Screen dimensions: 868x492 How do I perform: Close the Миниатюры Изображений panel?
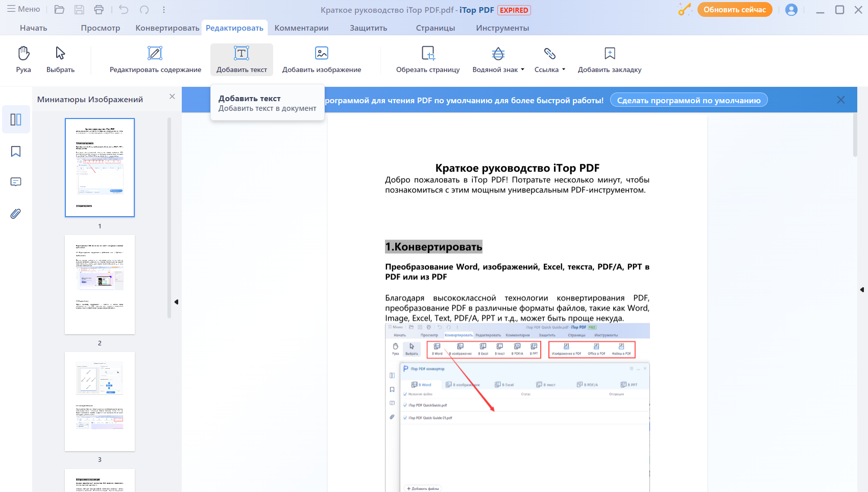pyautogui.click(x=172, y=97)
